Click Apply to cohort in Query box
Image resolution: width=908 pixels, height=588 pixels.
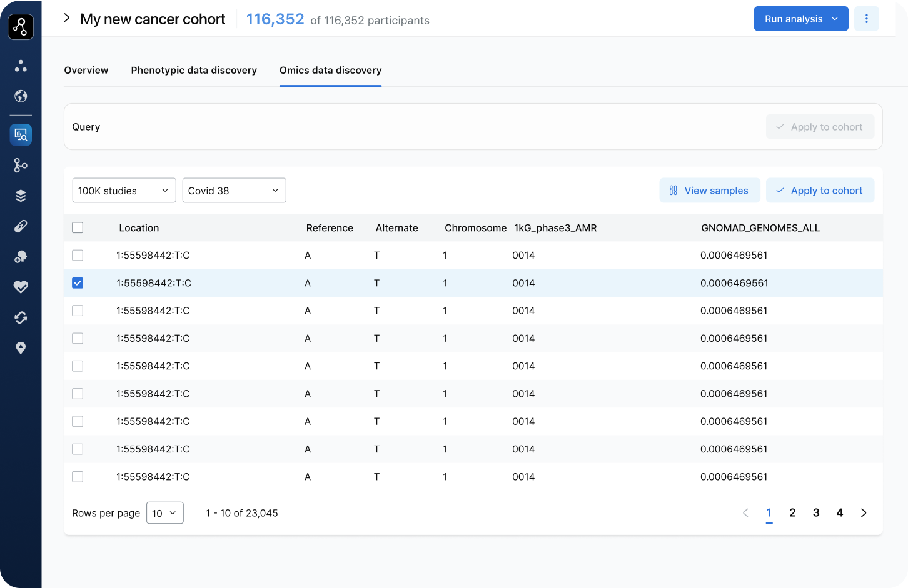coord(820,127)
